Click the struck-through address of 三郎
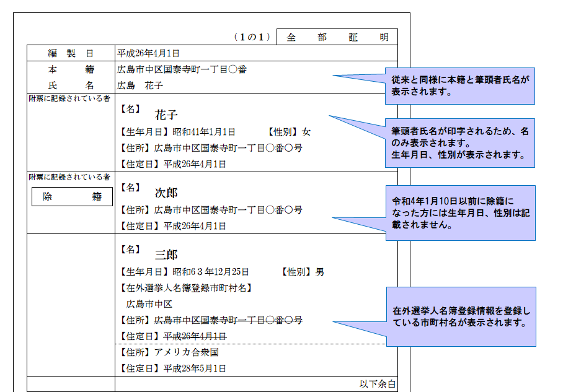 tap(228, 320)
